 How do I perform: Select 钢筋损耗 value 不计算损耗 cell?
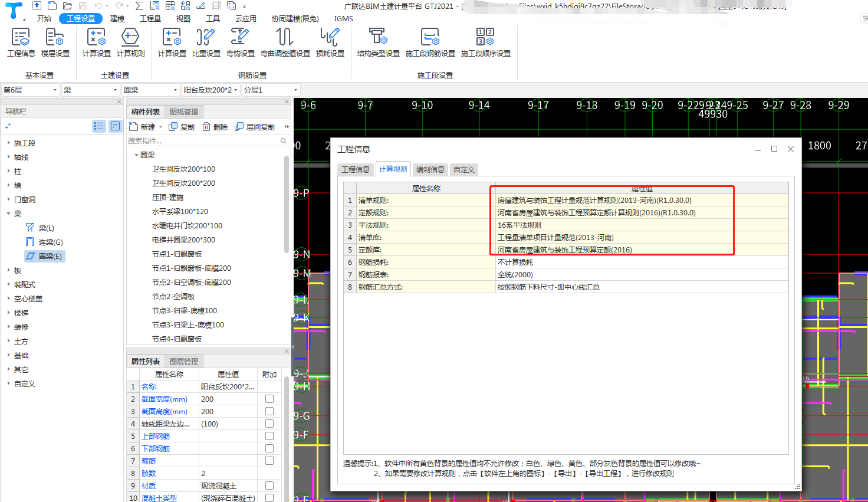[642, 262]
